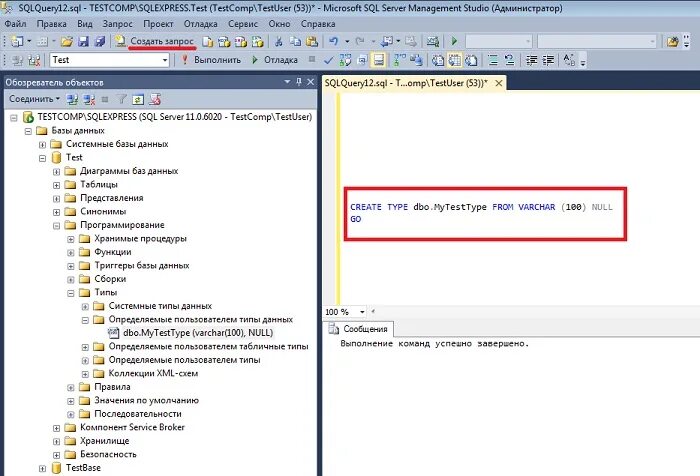The image size is (700, 476).
Task: Click the green Start arrow in top toolbar
Action: (x=454, y=42)
